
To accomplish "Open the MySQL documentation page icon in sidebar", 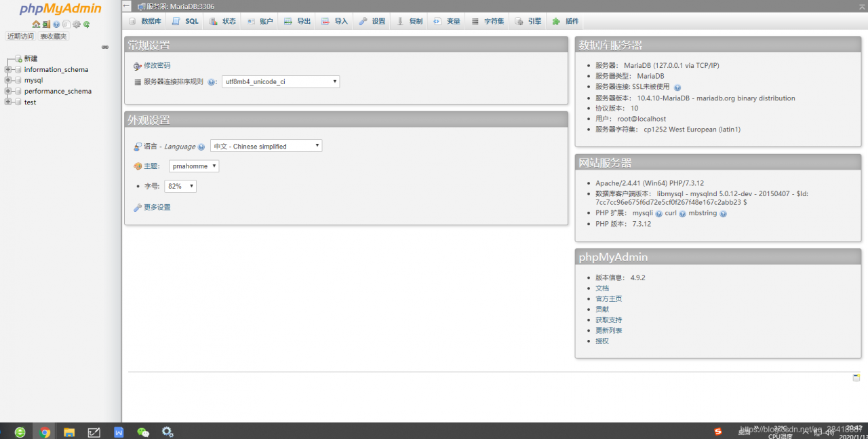I will 66,24.
